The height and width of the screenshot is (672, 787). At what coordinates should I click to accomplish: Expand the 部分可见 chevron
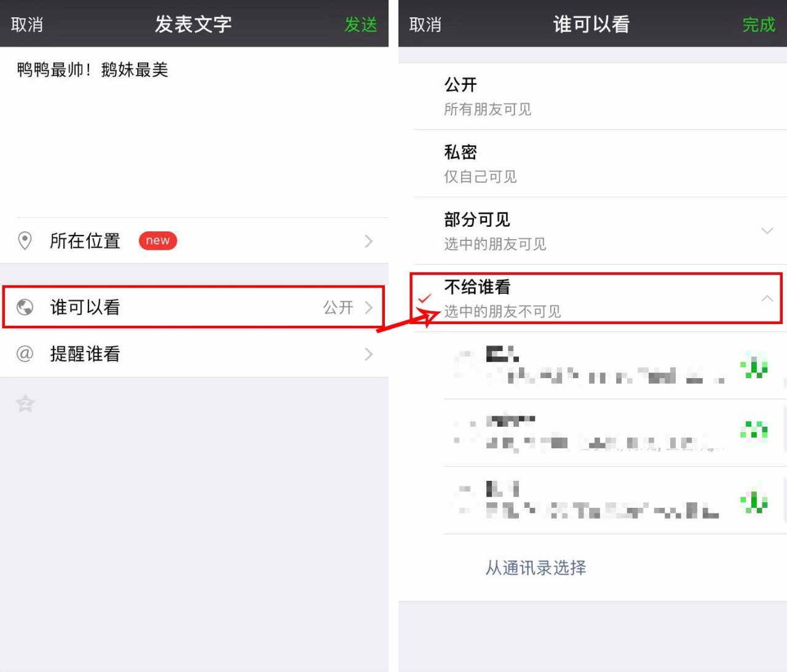pyautogui.click(x=767, y=231)
